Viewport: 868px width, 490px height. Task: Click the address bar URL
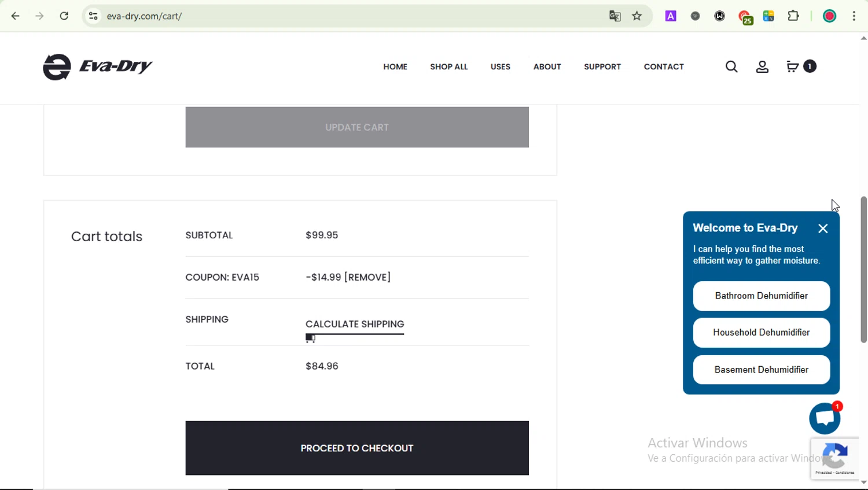[x=144, y=16]
